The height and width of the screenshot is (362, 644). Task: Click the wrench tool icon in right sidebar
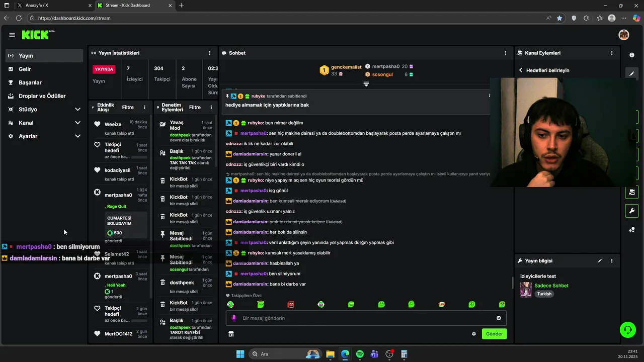pyautogui.click(x=632, y=211)
